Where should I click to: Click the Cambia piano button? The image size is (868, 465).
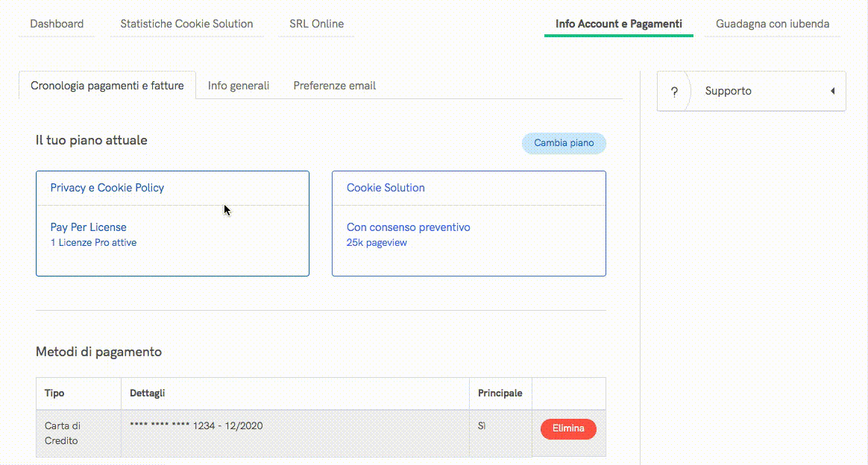coord(564,142)
